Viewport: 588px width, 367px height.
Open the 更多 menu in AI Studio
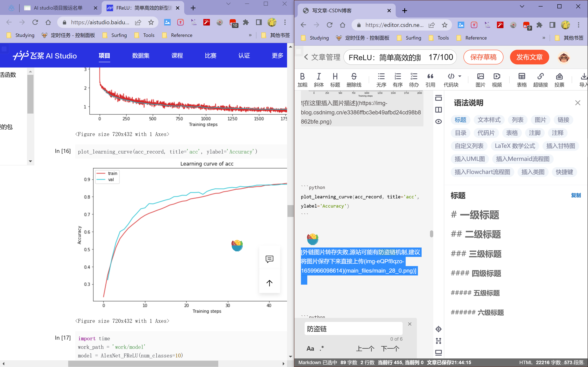pos(277,56)
